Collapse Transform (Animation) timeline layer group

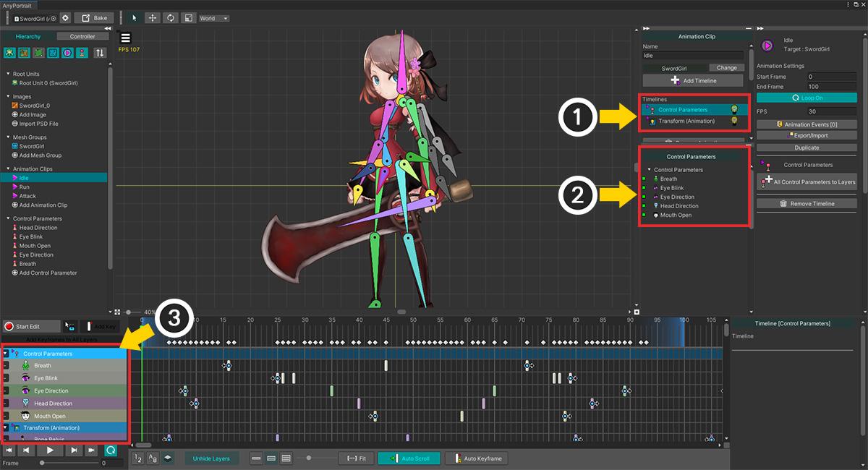pyautogui.click(x=6, y=428)
